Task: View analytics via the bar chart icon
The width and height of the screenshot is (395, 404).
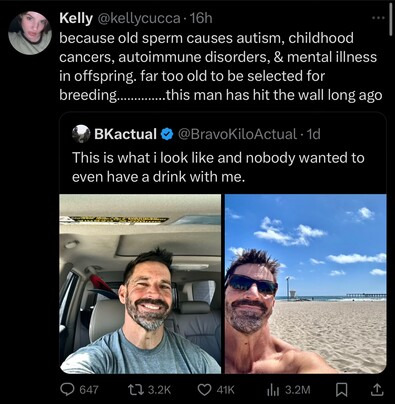Action: coord(273,390)
